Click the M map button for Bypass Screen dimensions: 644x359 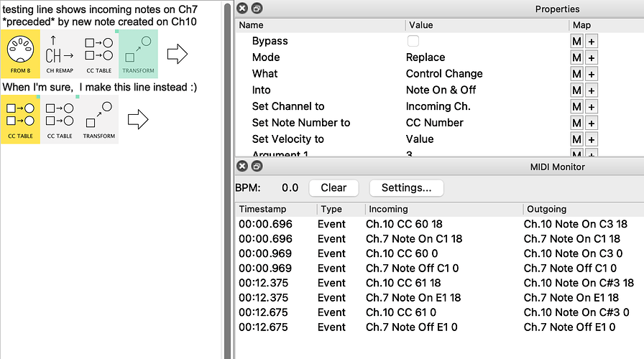576,41
